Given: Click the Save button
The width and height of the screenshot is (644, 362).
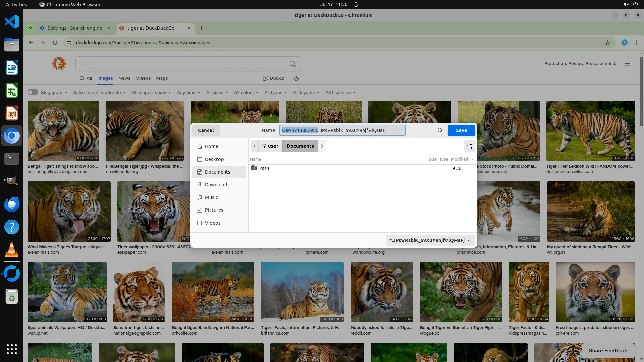Looking at the screenshot, I should [x=461, y=130].
